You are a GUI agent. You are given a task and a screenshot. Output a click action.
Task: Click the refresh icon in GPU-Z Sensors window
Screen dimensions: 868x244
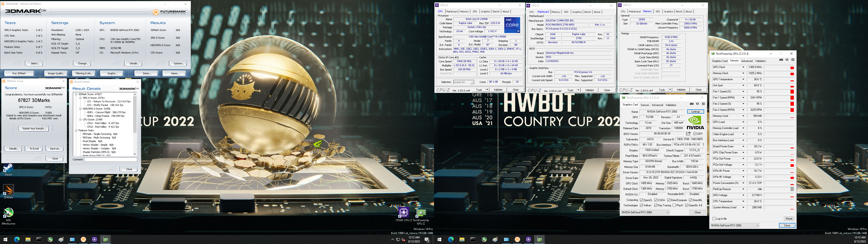point(787,60)
